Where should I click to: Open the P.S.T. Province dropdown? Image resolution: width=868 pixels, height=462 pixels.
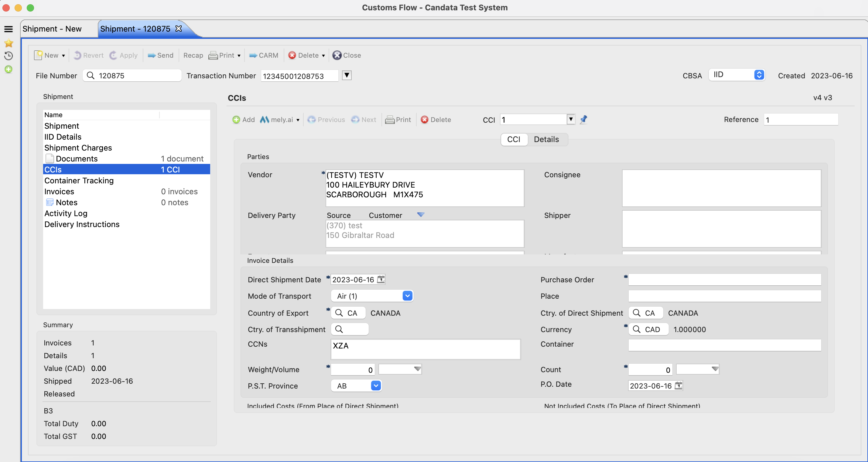point(356,386)
